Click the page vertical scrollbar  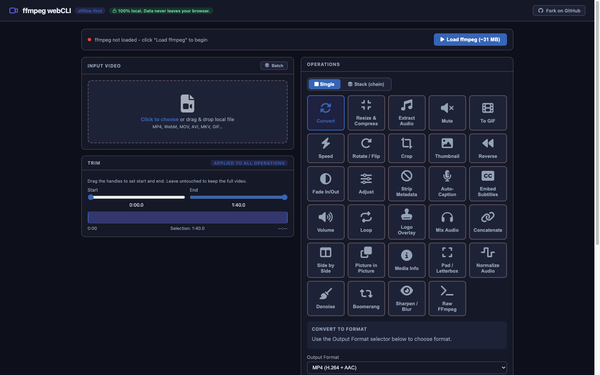(x=597, y=122)
